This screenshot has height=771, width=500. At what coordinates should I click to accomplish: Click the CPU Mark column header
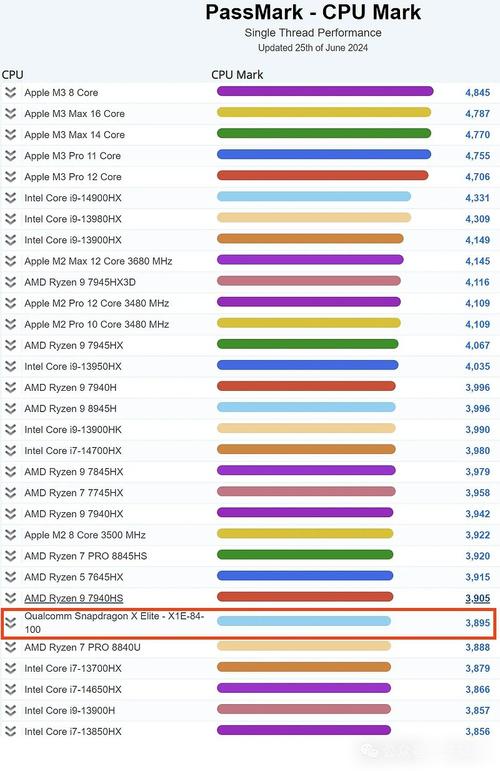(237, 75)
